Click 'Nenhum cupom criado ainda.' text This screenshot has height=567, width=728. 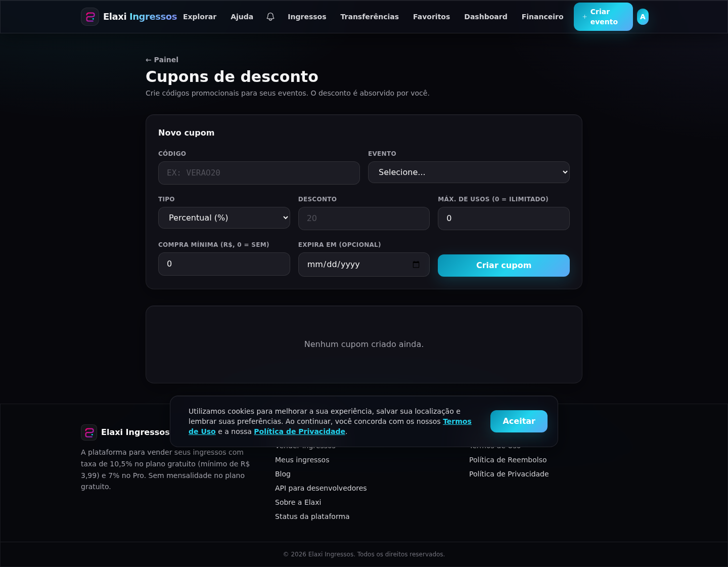click(x=364, y=344)
